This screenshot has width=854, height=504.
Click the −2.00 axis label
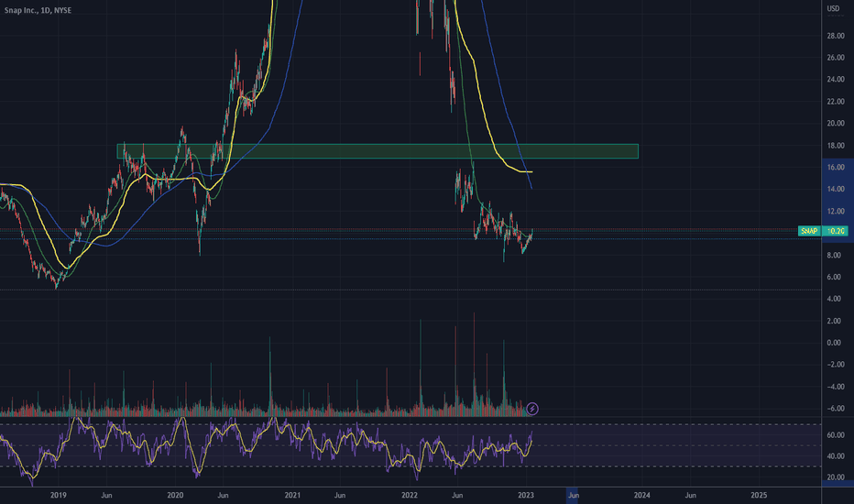click(x=836, y=365)
